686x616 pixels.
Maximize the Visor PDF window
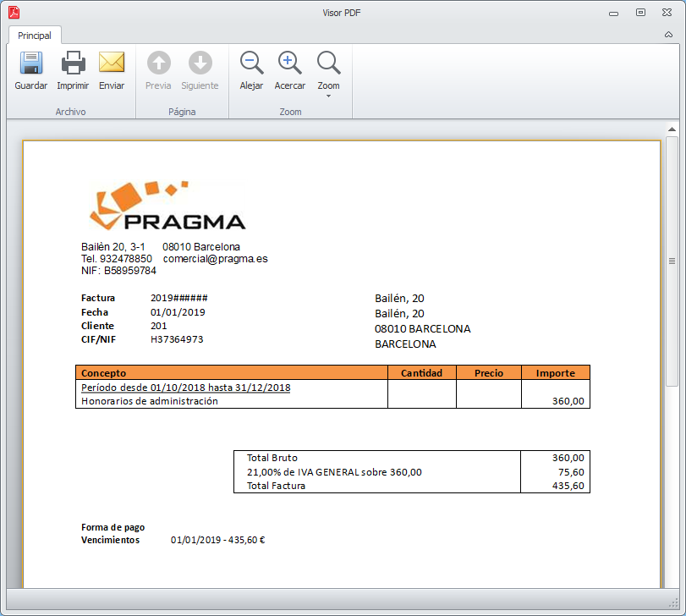pyautogui.click(x=640, y=12)
